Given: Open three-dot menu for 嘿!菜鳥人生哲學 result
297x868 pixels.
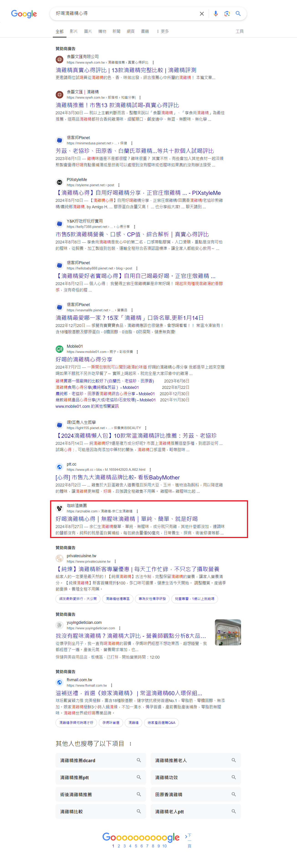Looking at the screenshot, I should pos(146,428).
